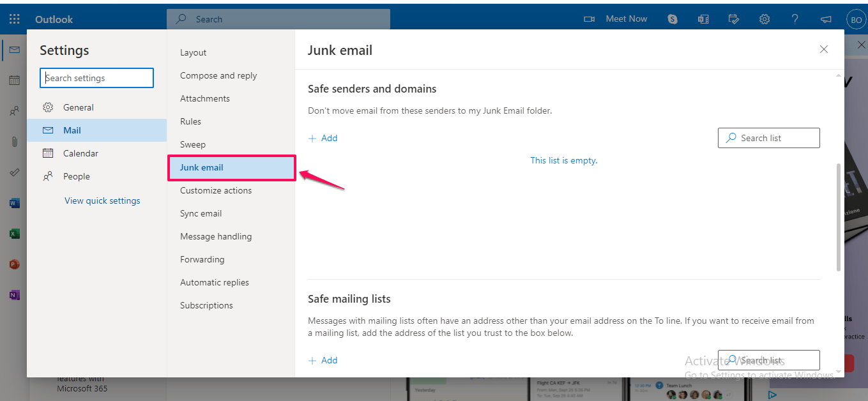Open the Skype icon in the top bar
868x401 pixels.
click(672, 19)
